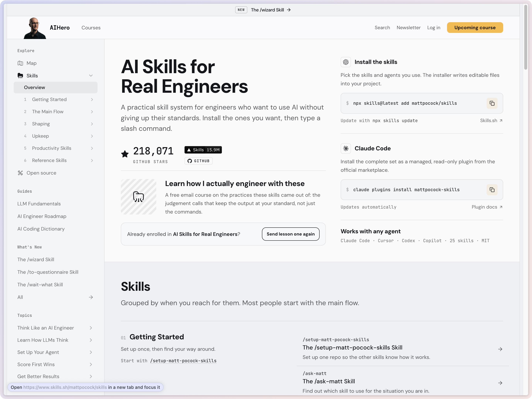
Task: Open the Skills.sh external link
Action: click(x=491, y=121)
